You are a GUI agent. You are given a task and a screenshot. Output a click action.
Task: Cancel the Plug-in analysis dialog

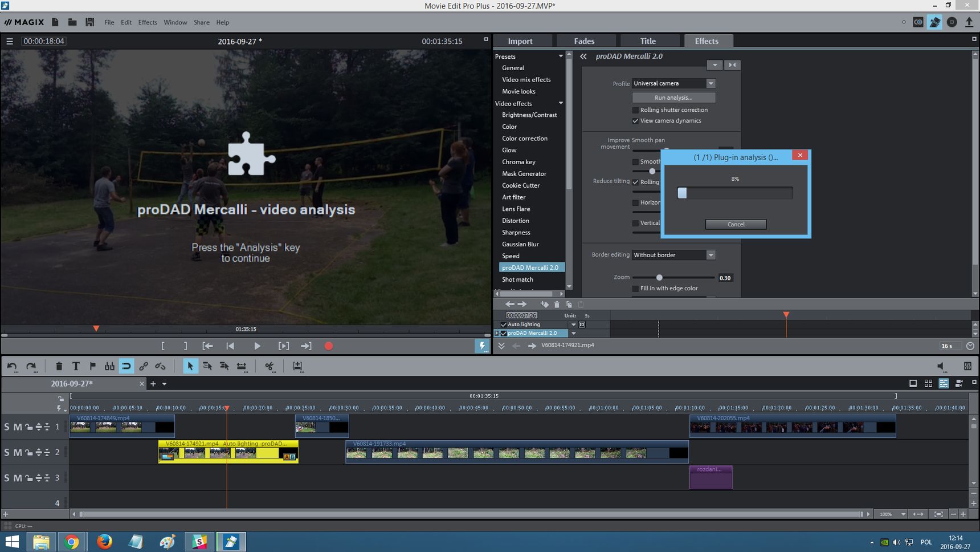(x=736, y=224)
